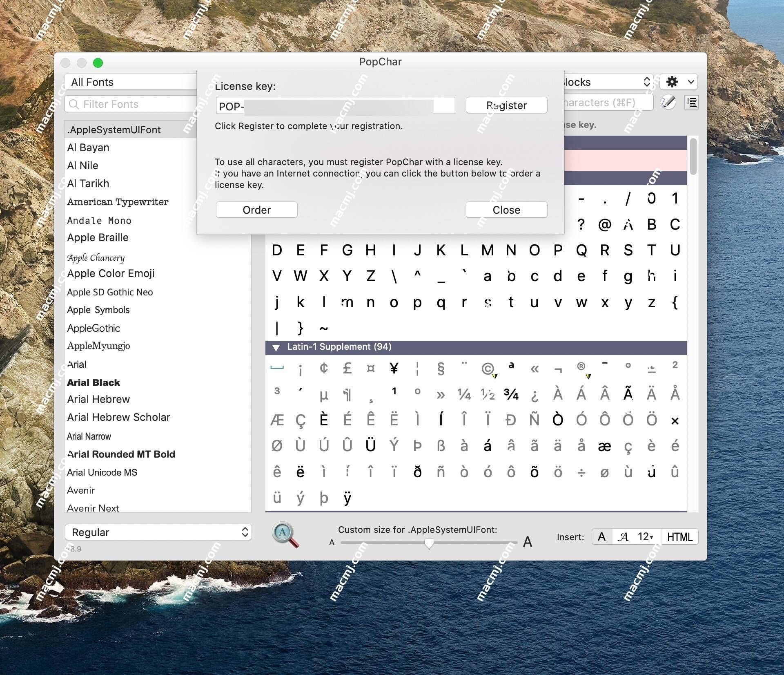Select Arial Black from font list
The width and height of the screenshot is (784, 675).
point(94,382)
